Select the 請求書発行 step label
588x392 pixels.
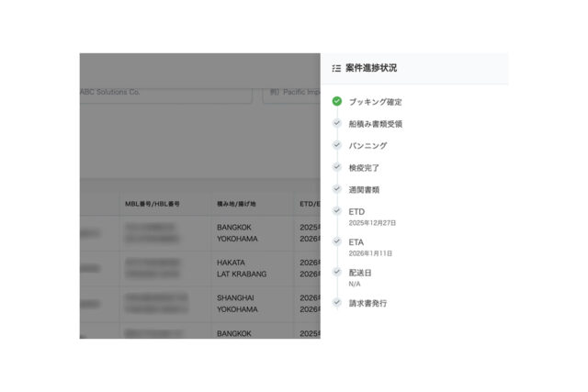[367, 303]
